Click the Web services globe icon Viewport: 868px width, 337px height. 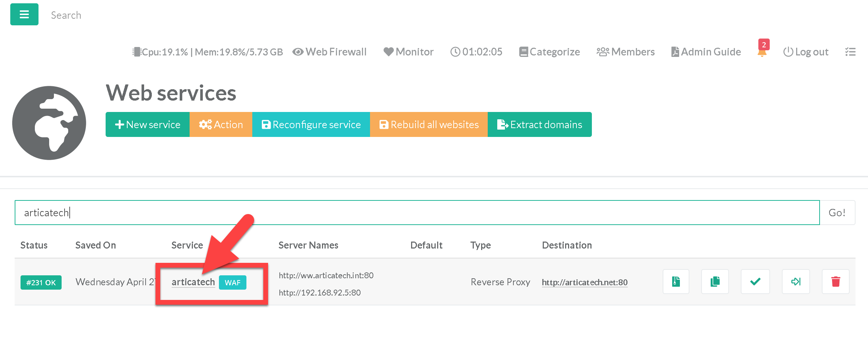click(49, 123)
